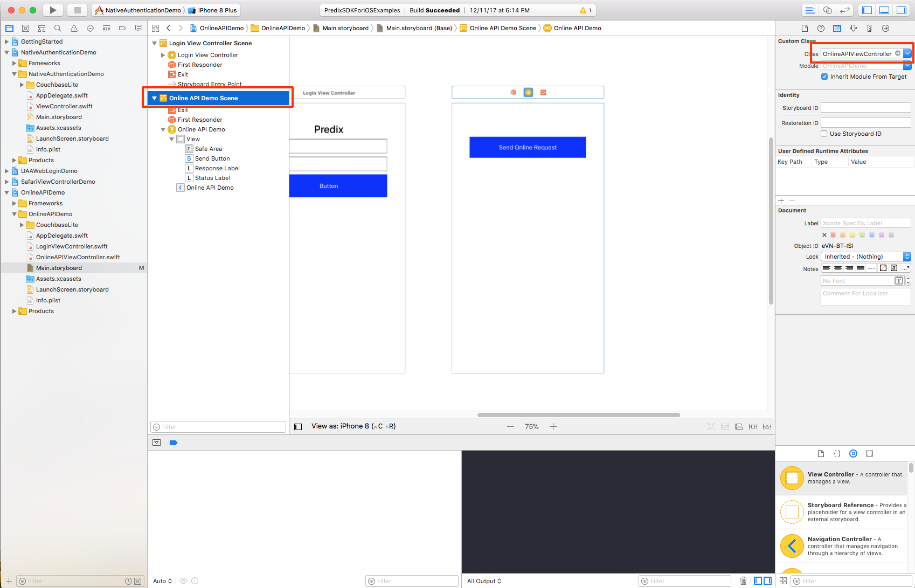This screenshot has width=915, height=588.
Task: Open the Class dropdown for OnlineAPIViewController
Action: (x=907, y=53)
